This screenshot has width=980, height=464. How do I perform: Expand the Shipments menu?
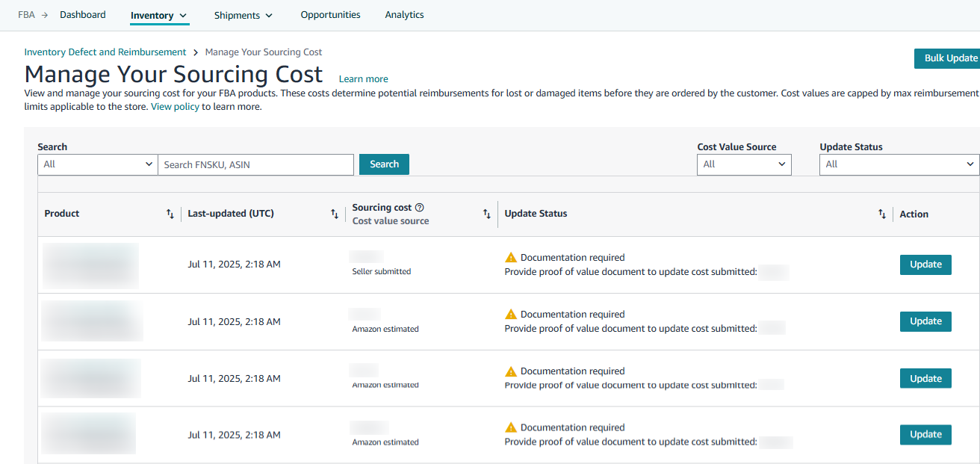(x=243, y=15)
